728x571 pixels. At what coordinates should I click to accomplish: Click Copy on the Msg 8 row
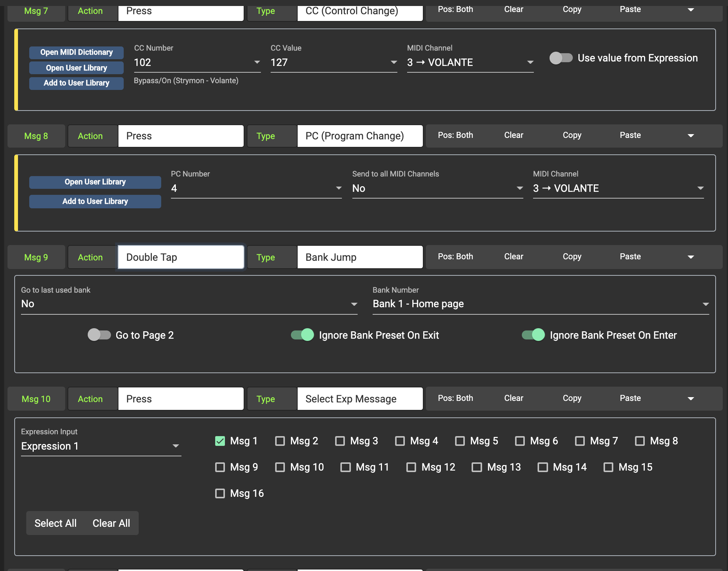click(572, 135)
